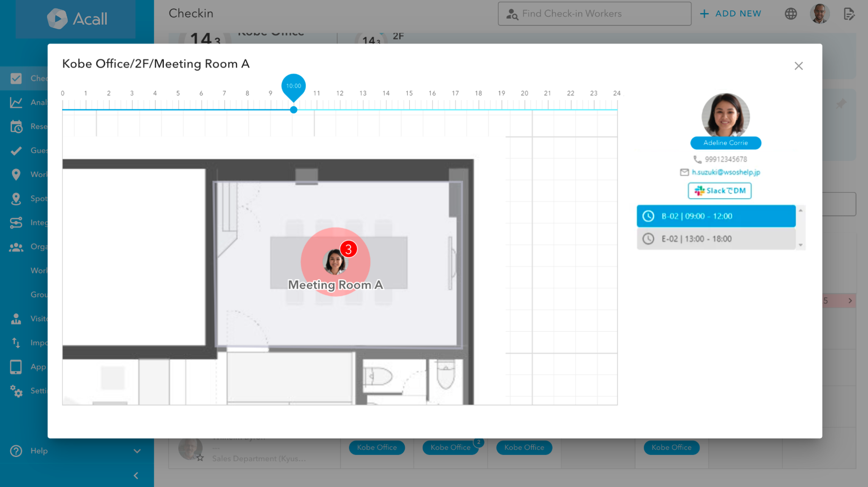Click the Analytics chart icon in sidebar
Image resolution: width=868 pixels, height=487 pixels.
click(x=16, y=102)
